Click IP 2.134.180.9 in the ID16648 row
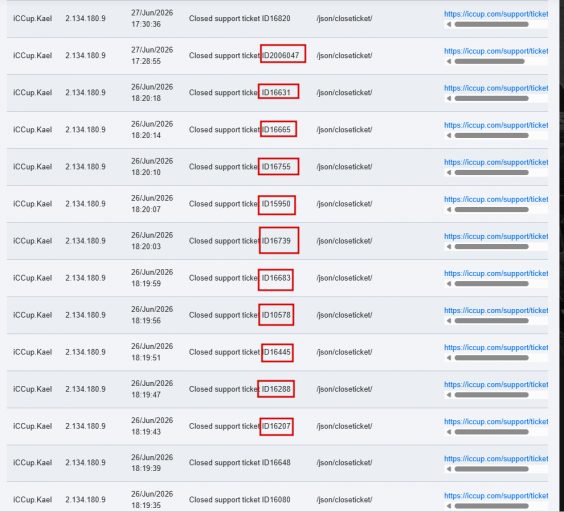This screenshot has width=564, height=512. click(85, 462)
